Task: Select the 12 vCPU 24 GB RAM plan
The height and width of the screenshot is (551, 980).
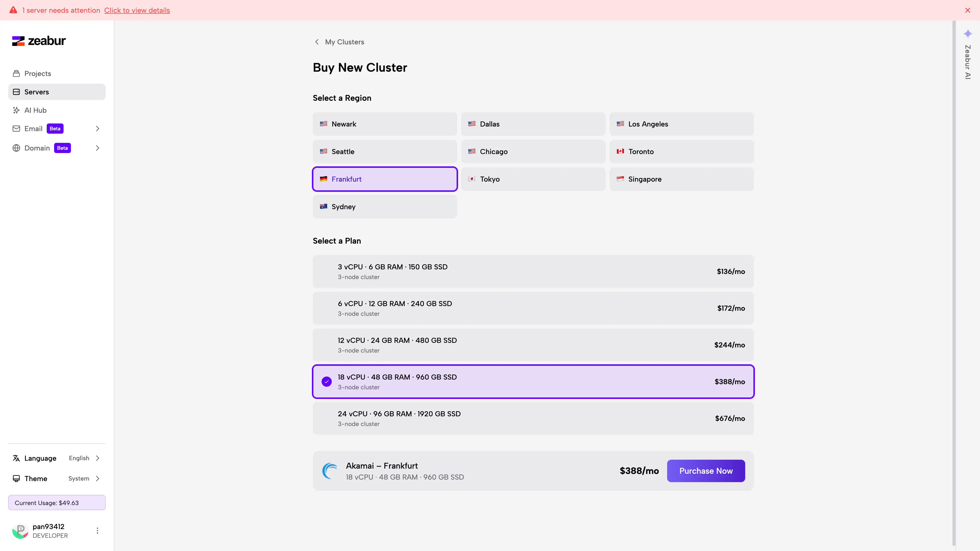Action: (x=533, y=345)
